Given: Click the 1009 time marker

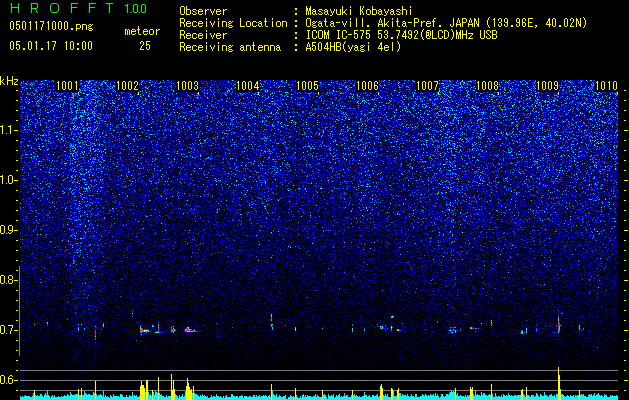Looking at the screenshot, I should point(548,85).
